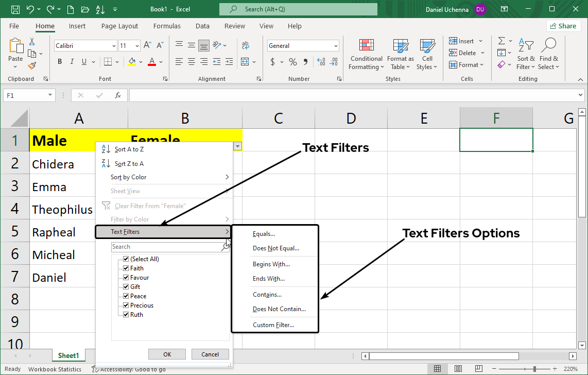588x375 pixels.
Task: Click the AutoSum icon
Action: point(501,42)
